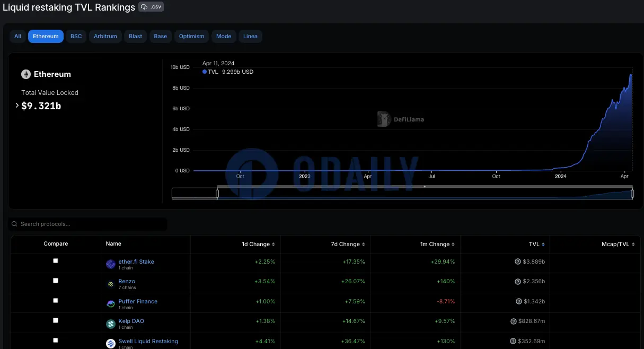The width and height of the screenshot is (644, 349).
Task: Select the Ethereum chain tab
Action: tap(46, 36)
